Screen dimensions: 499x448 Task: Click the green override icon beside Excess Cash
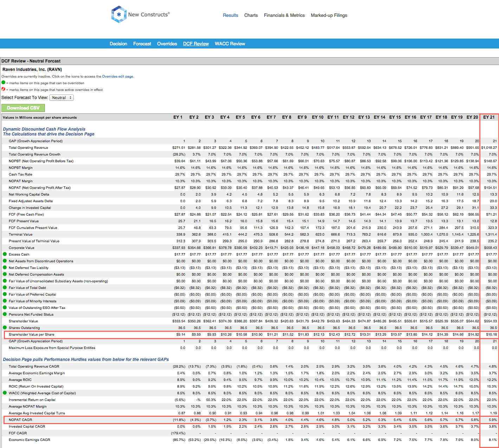[x=5, y=254]
